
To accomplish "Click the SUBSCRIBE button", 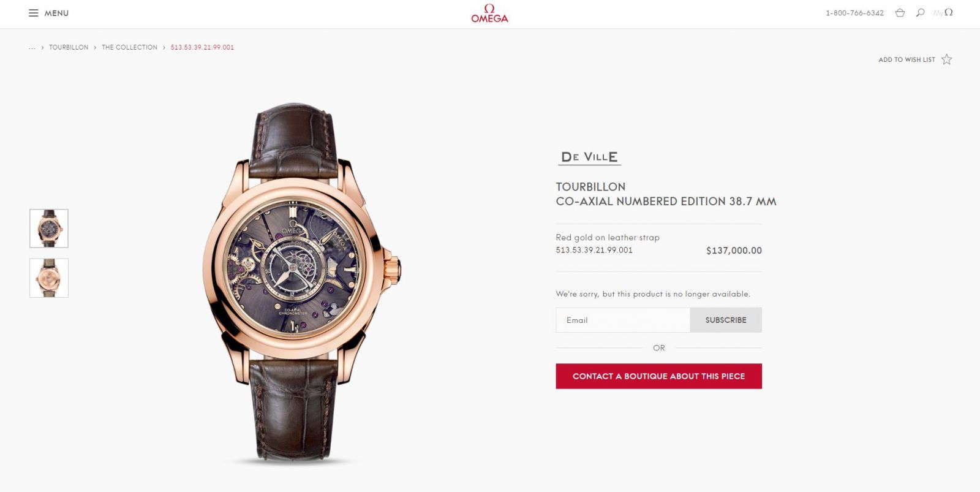I will pyautogui.click(x=726, y=320).
